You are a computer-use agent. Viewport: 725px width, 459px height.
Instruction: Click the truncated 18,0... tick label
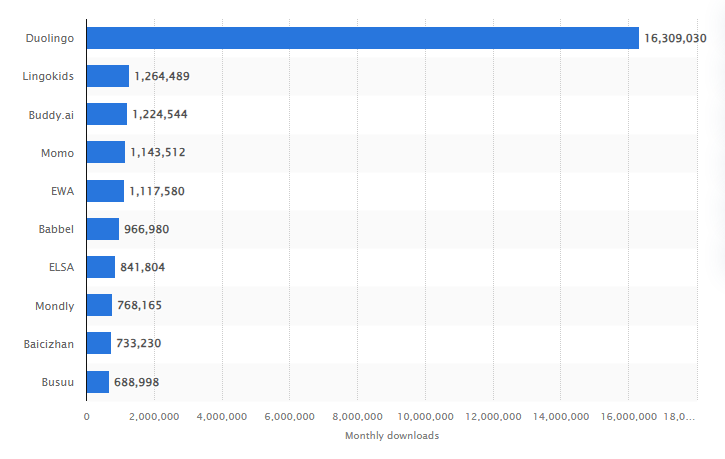(x=679, y=416)
